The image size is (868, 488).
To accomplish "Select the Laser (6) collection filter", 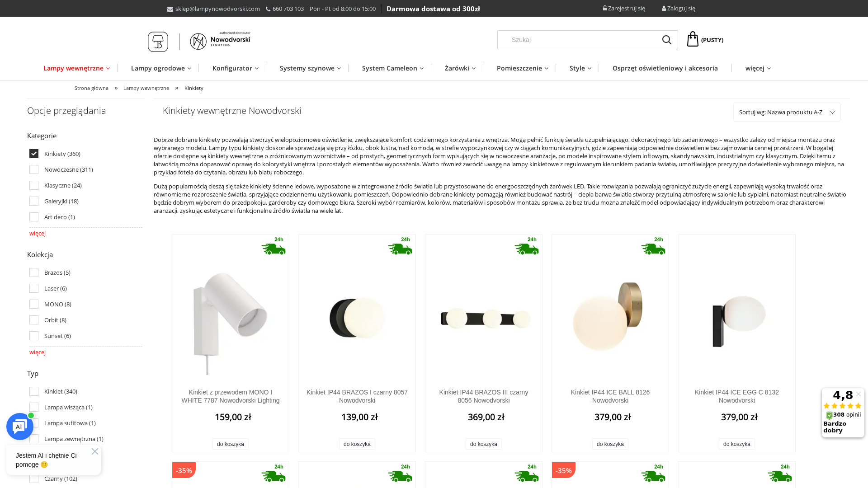I will point(34,288).
